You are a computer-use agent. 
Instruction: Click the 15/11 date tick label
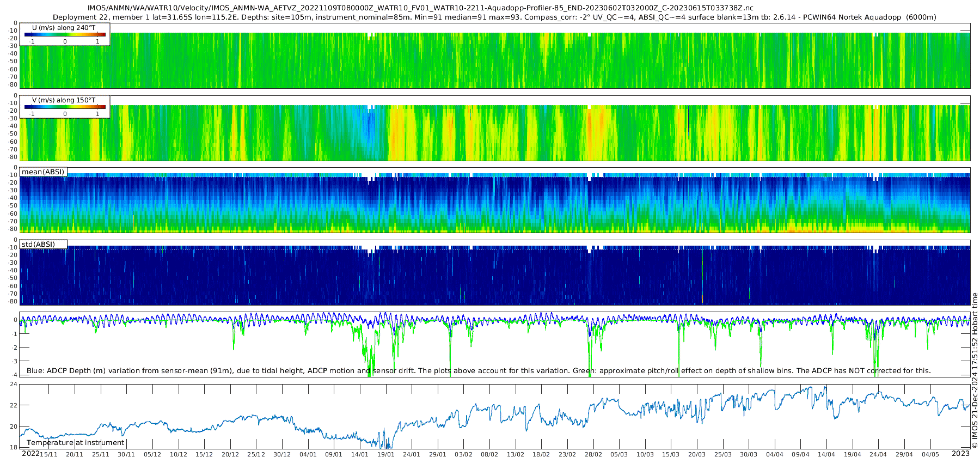coord(48,454)
